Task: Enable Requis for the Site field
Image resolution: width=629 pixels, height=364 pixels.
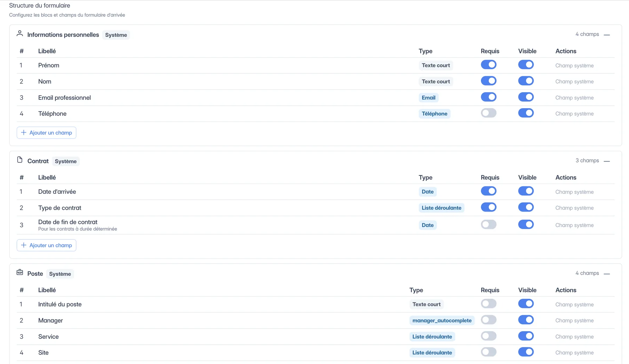Action: (x=489, y=352)
